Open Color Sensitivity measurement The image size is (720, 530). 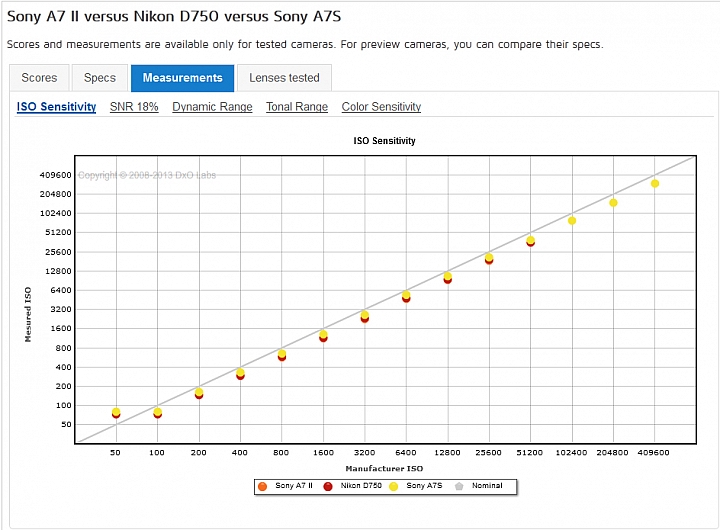click(x=381, y=107)
